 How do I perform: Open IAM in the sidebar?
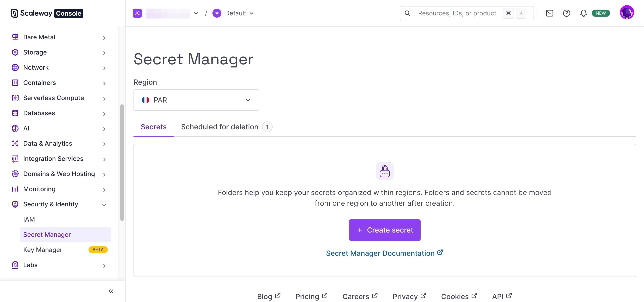pos(29,219)
